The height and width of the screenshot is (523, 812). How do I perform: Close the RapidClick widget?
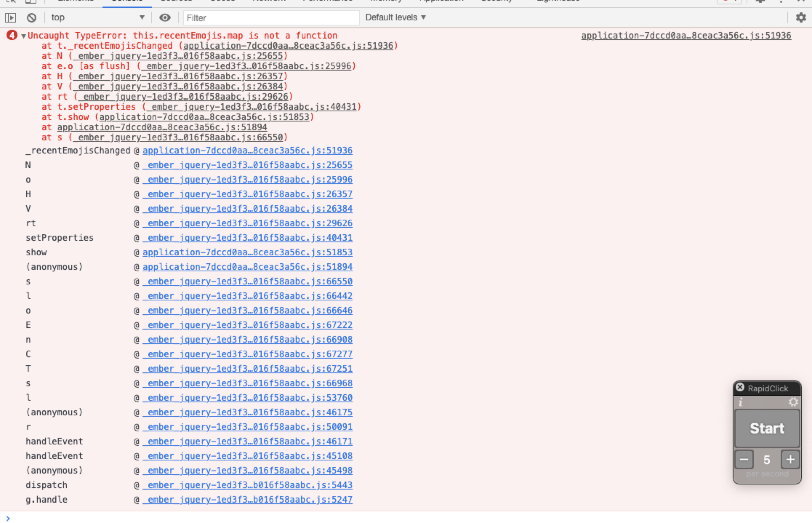pyautogui.click(x=740, y=388)
